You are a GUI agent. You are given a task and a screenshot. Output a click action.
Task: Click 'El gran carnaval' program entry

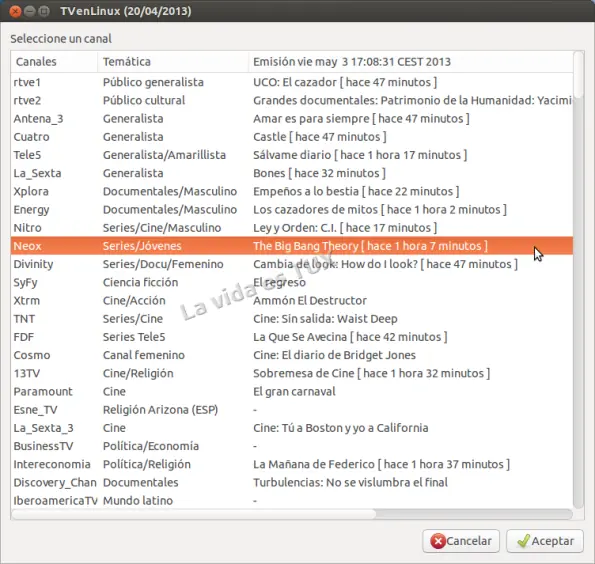(294, 392)
